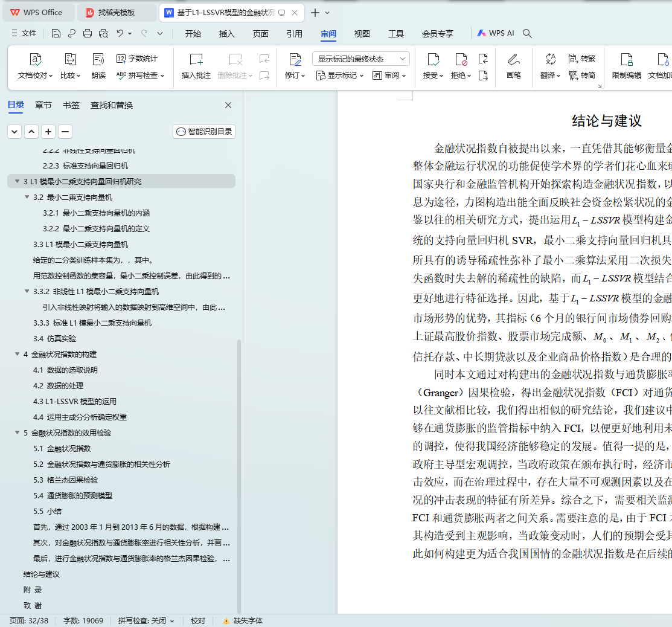Click the search magnifier icon beside WPS AI
This screenshot has height=627, width=672.
tap(527, 34)
